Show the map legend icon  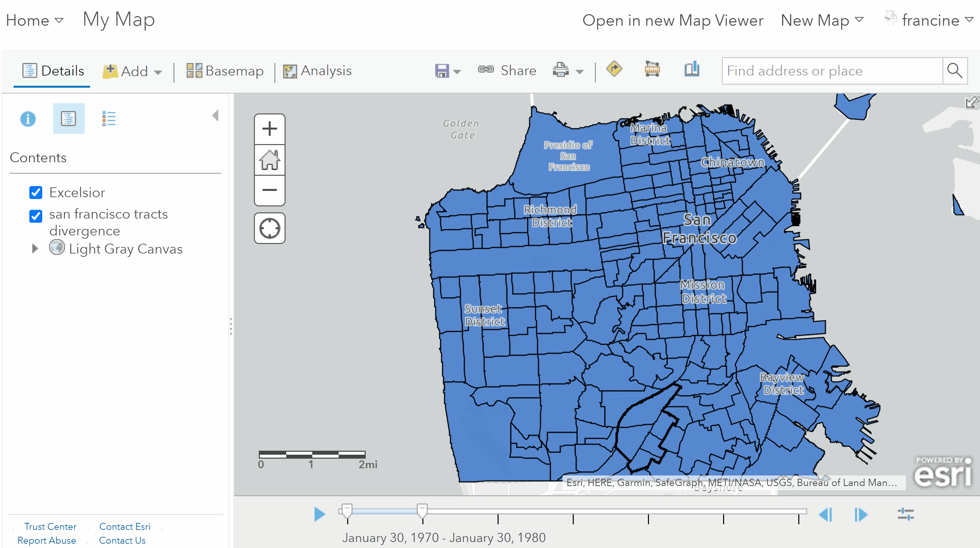108,119
